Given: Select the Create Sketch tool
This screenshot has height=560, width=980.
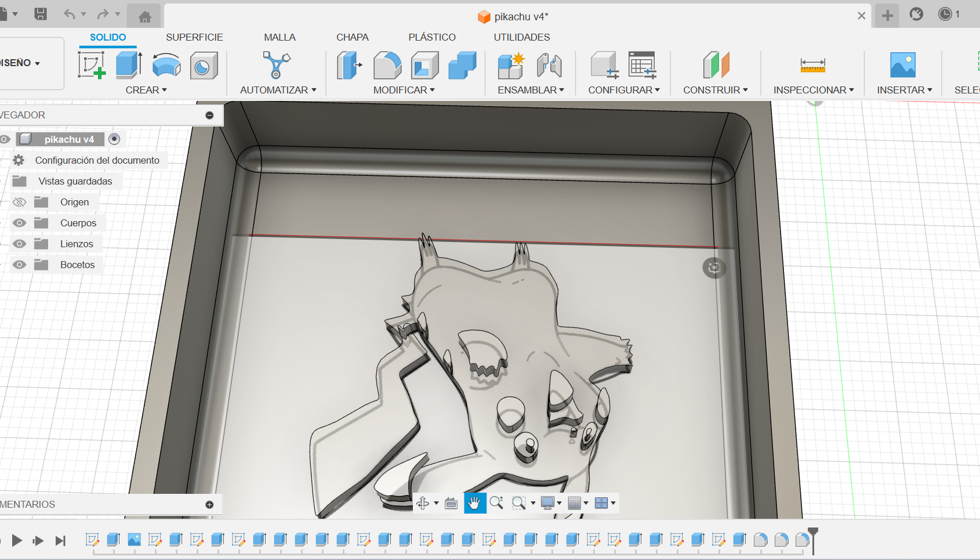Looking at the screenshot, I should (x=92, y=65).
